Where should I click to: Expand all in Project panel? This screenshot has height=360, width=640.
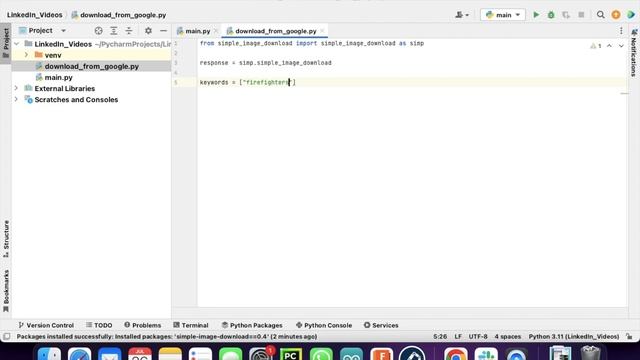[113, 31]
